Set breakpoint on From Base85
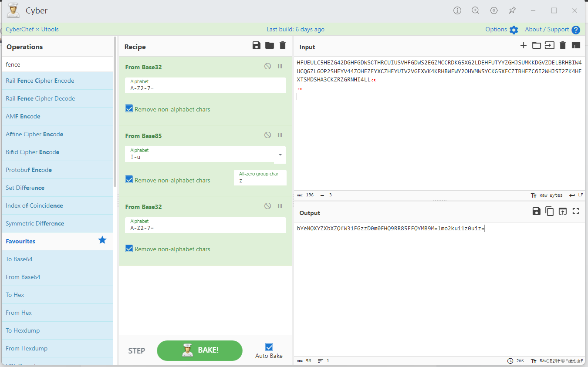The width and height of the screenshot is (588, 367). tap(280, 135)
